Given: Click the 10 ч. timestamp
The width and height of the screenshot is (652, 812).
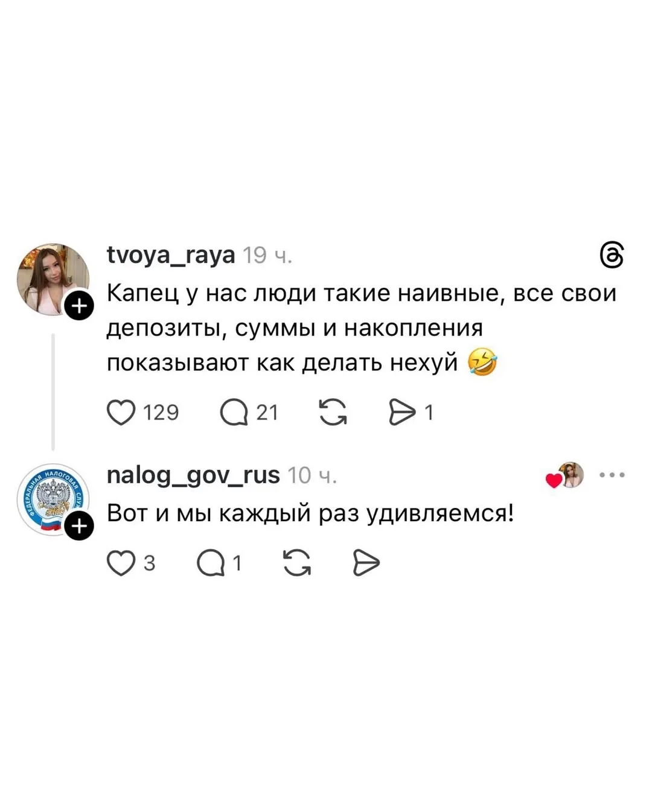Looking at the screenshot, I should tap(312, 476).
